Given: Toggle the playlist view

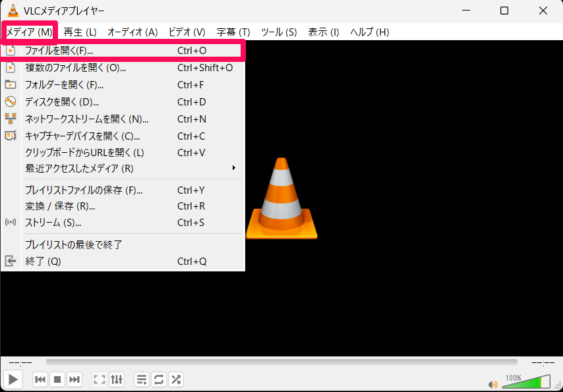Looking at the screenshot, I should pos(142,379).
